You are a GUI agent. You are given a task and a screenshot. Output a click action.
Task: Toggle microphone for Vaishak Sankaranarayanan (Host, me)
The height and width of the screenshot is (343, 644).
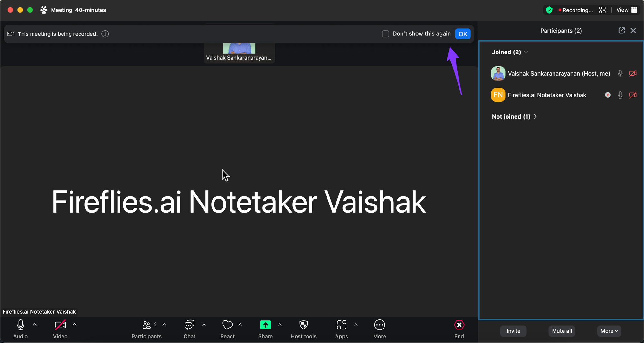click(620, 73)
